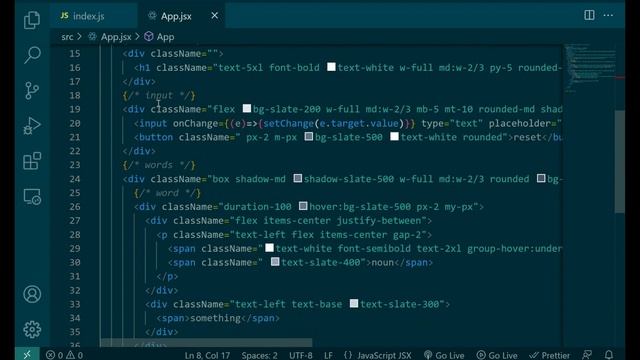This screenshot has height=360, width=640.
Task: Open the Manage settings gear
Action: click(32, 329)
